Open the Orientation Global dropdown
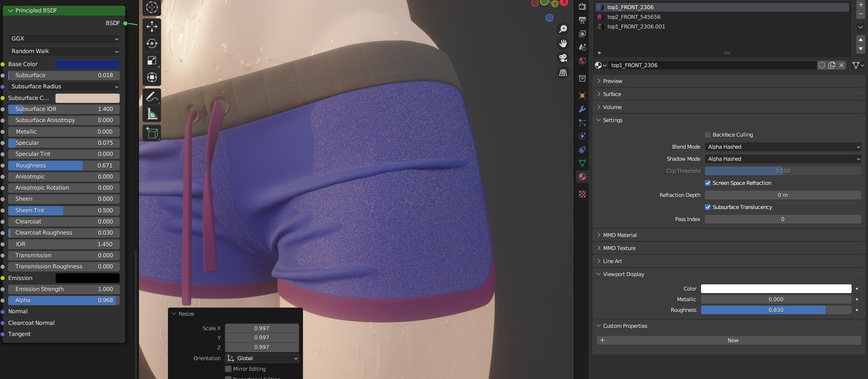The height and width of the screenshot is (379, 868). click(262, 358)
